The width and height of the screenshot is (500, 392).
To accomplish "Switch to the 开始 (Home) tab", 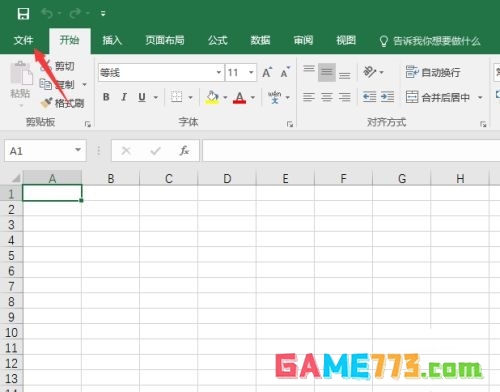I will [69, 40].
